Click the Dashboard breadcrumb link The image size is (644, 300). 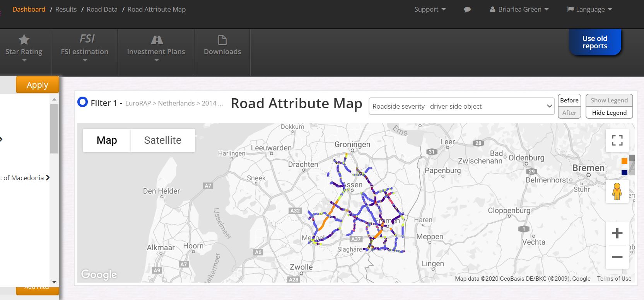(x=29, y=9)
